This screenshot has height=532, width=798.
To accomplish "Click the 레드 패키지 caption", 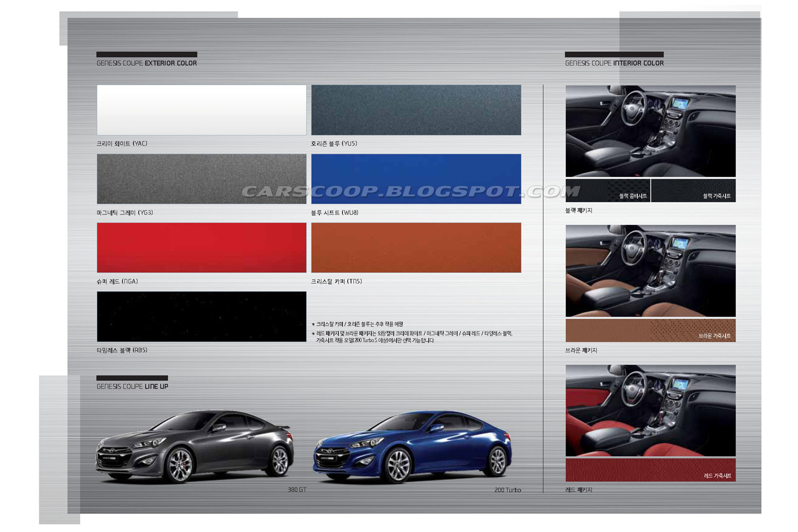I will [579, 490].
